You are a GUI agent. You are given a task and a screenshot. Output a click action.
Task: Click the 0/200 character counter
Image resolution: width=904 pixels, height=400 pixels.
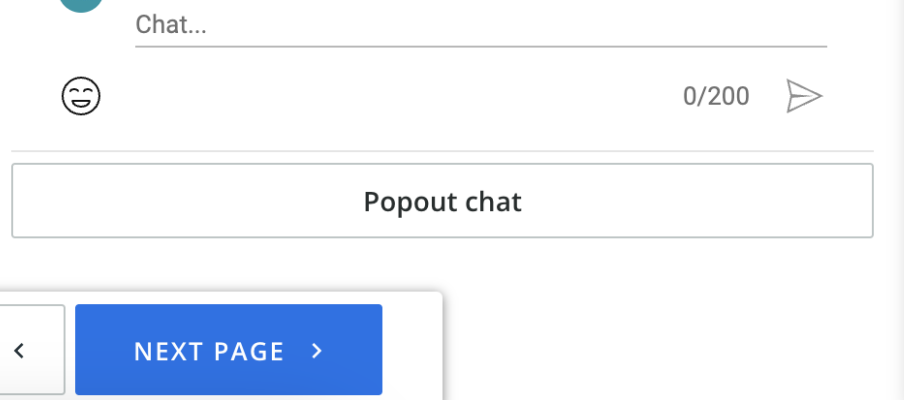(716, 96)
